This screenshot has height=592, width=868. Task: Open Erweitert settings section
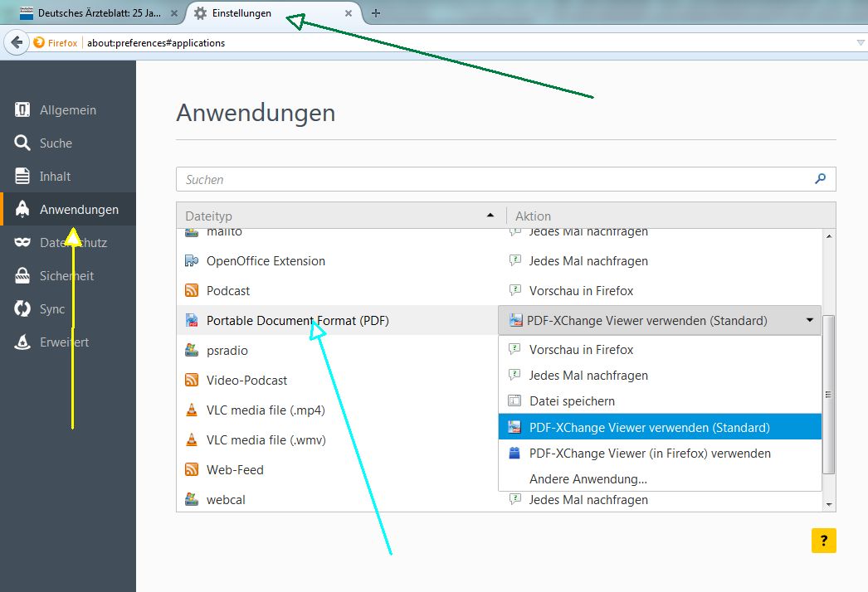click(x=67, y=342)
